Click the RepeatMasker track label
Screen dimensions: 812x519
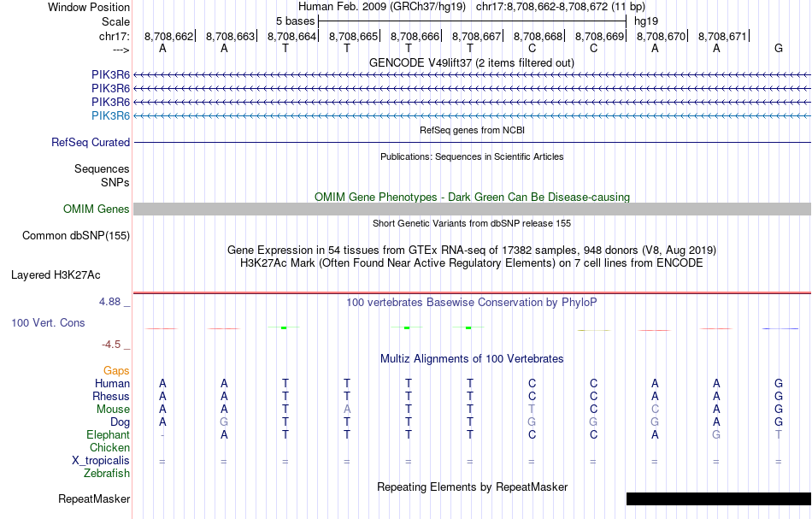94,498
